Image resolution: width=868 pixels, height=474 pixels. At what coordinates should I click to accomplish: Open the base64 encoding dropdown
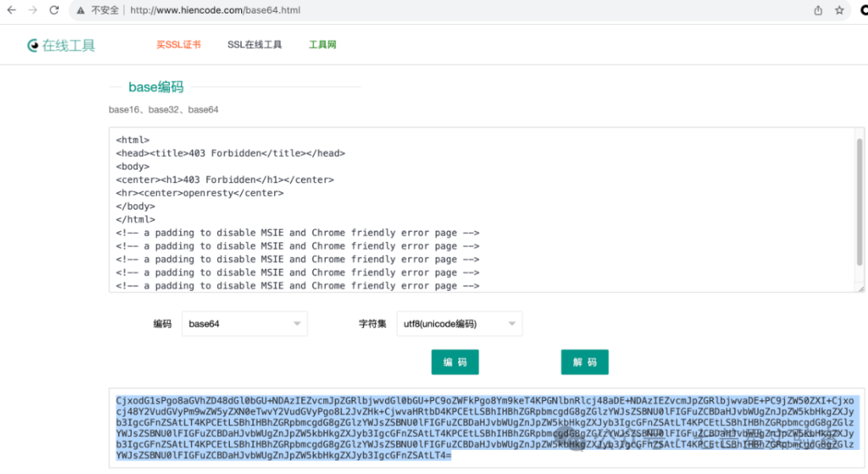click(244, 323)
